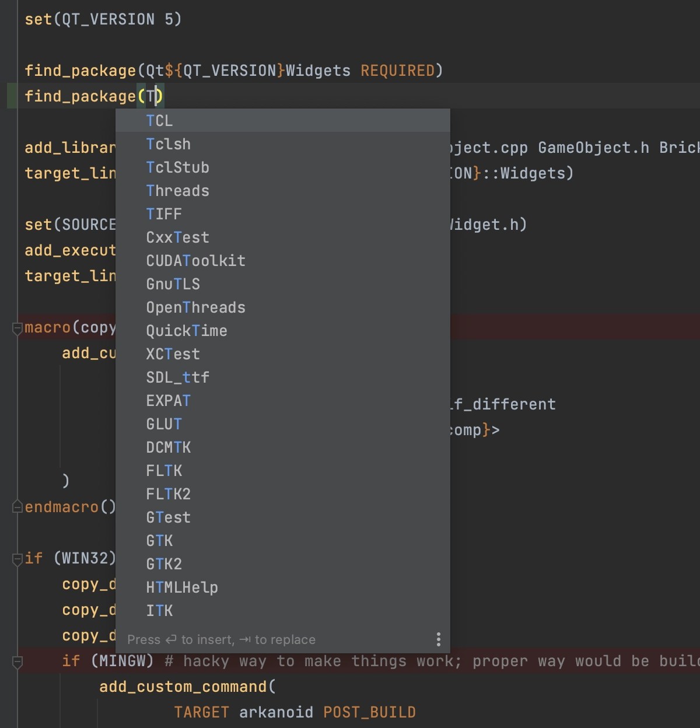The height and width of the screenshot is (728, 700).
Task: Click the endmacro fold marker in gutter
Action: click(16, 506)
